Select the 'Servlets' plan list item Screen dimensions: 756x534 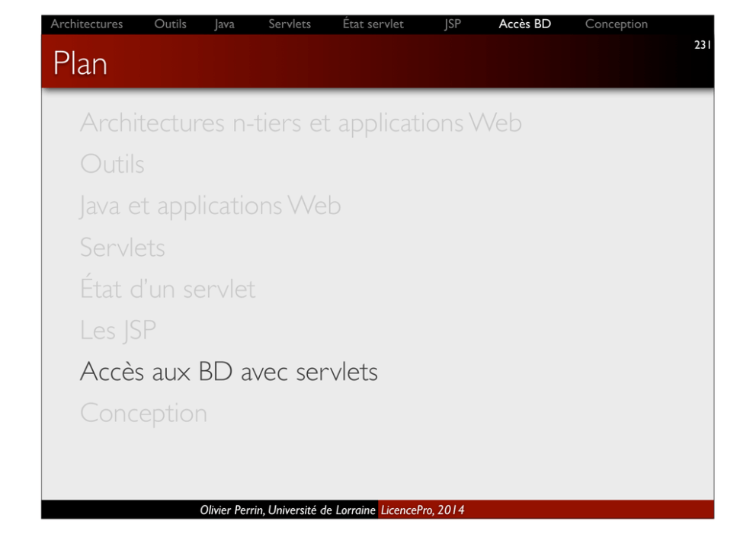tap(123, 248)
